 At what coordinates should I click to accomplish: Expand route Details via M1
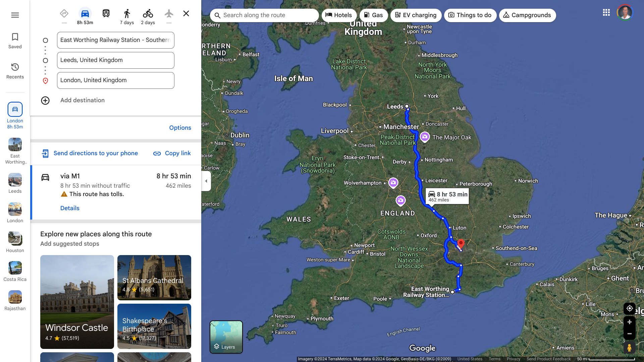tap(70, 208)
